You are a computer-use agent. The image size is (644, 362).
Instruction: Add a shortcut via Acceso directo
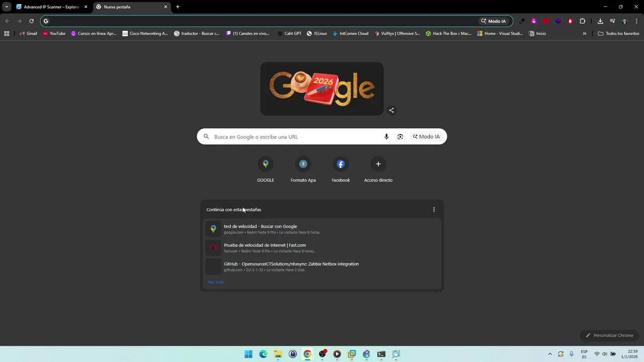378,170
